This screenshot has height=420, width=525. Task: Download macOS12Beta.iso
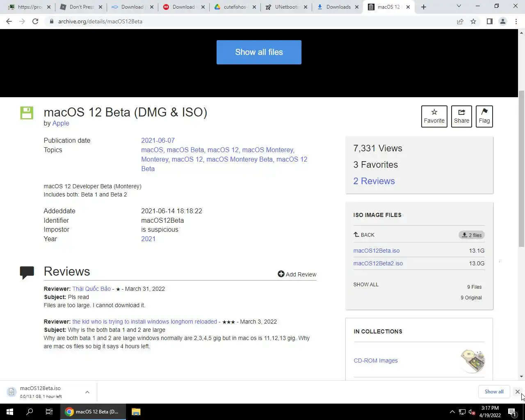(377, 251)
